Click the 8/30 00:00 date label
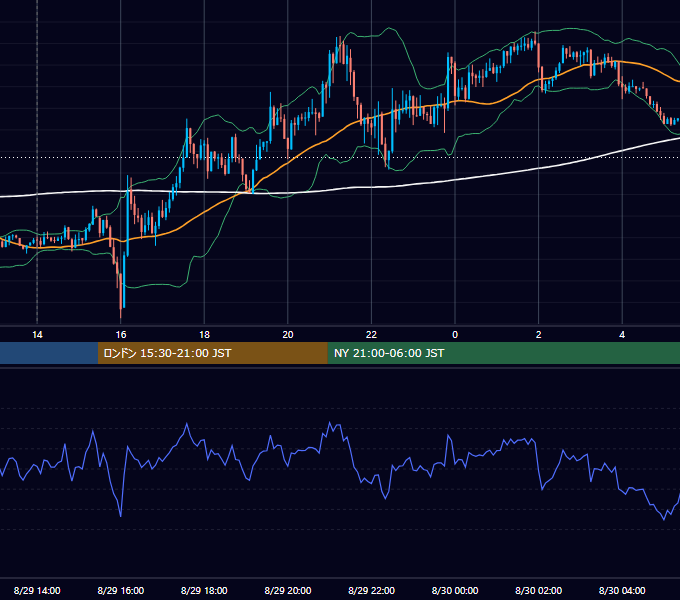Screen dimensions: 680x600 coord(455,590)
